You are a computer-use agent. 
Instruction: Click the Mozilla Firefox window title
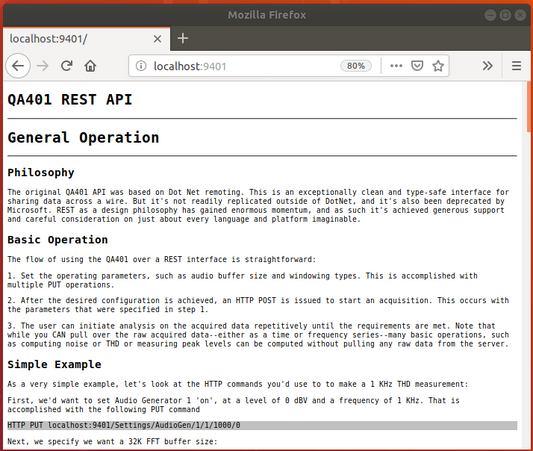click(x=267, y=15)
